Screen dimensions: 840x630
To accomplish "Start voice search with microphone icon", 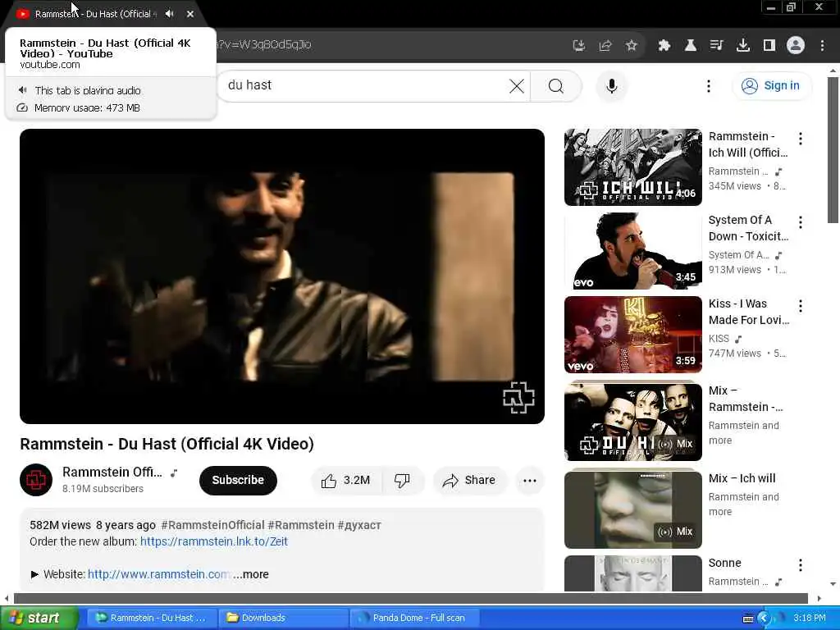I will point(612,85).
